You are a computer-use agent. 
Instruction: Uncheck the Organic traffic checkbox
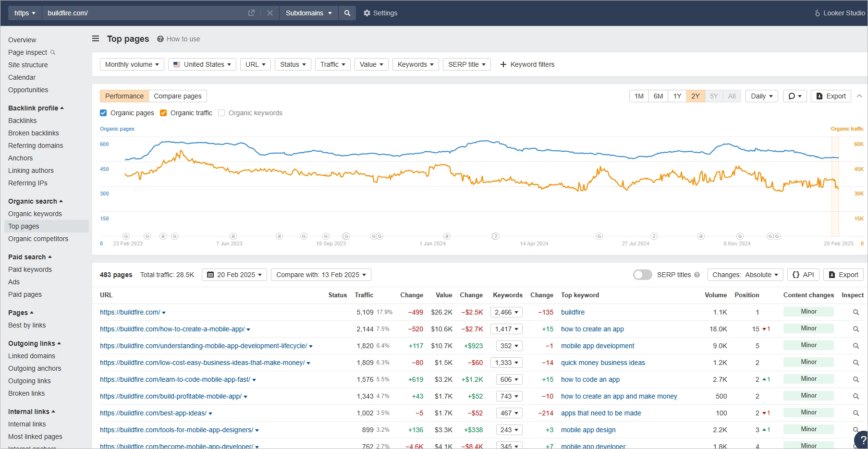[163, 113]
